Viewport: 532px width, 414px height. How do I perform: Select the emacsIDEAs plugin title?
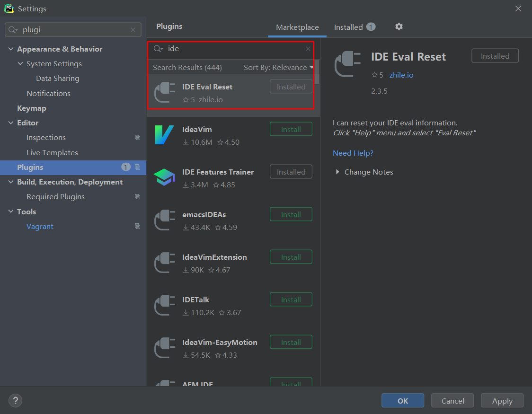tap(204, 214)
